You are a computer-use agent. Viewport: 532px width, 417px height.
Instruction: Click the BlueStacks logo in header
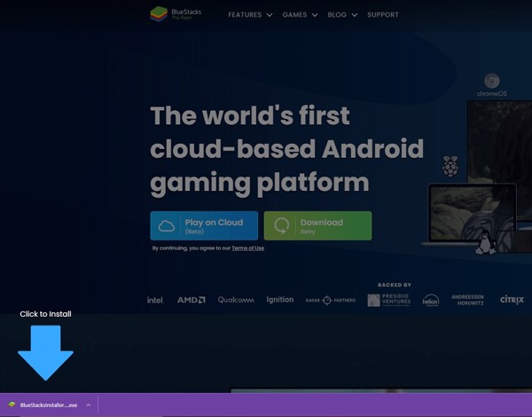pyautogui.click(x=176, y=14)
